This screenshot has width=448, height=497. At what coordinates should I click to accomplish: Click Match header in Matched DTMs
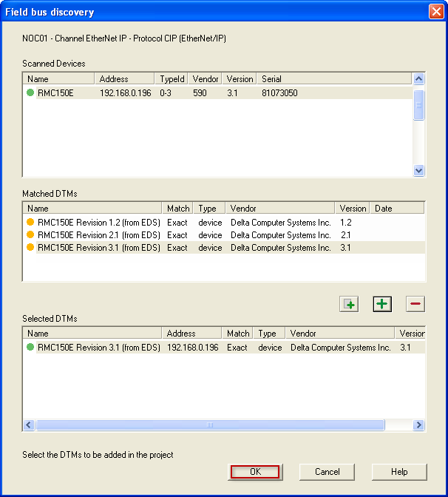[177, 209]
